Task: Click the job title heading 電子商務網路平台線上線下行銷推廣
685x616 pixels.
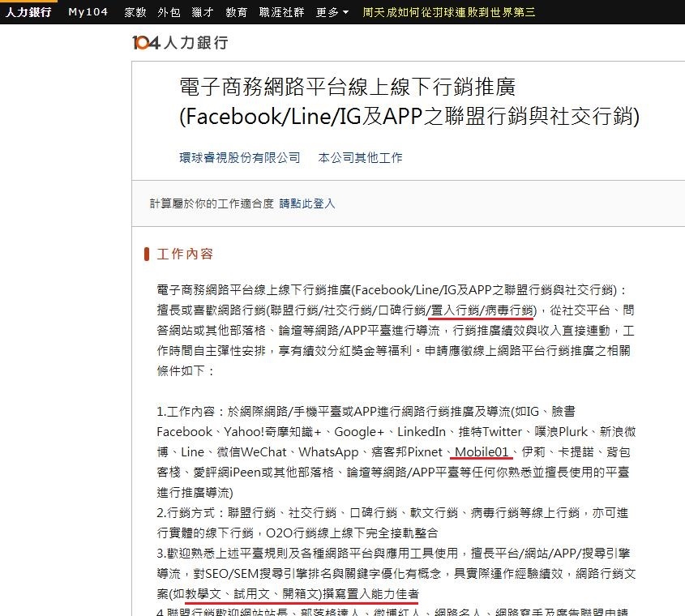Action: pos(347,87)
